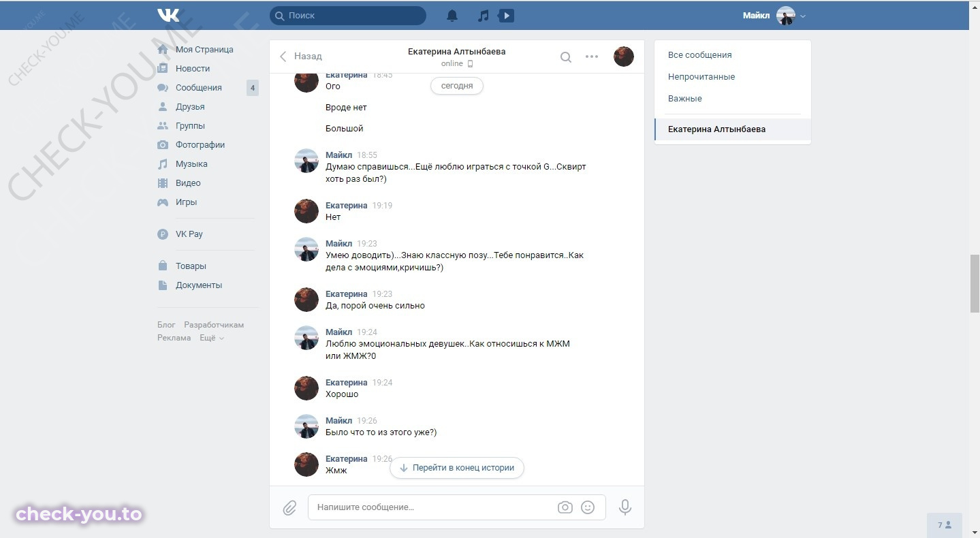
Task: Click sender name Екатерина at 19:23
Action: [347, 294]
